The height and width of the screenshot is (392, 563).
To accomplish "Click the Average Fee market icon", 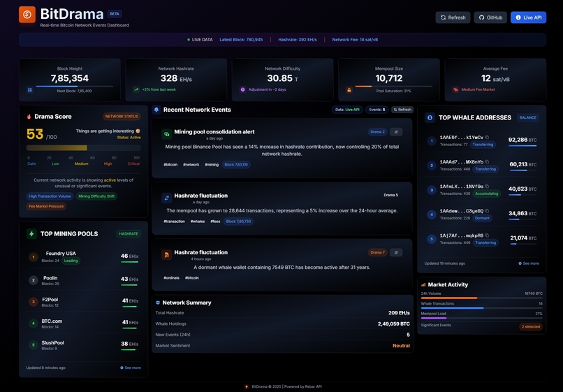I will [455, 89].
